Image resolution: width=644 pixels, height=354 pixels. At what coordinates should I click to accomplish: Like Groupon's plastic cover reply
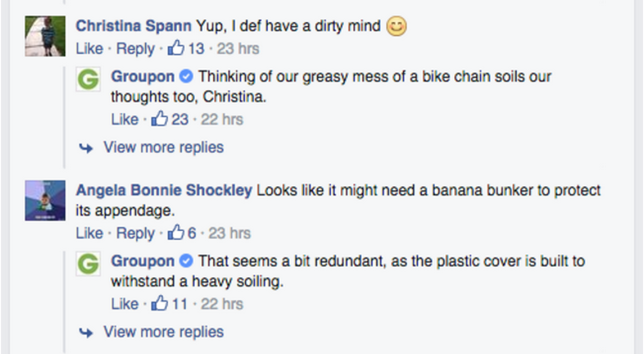pos(124,304)
